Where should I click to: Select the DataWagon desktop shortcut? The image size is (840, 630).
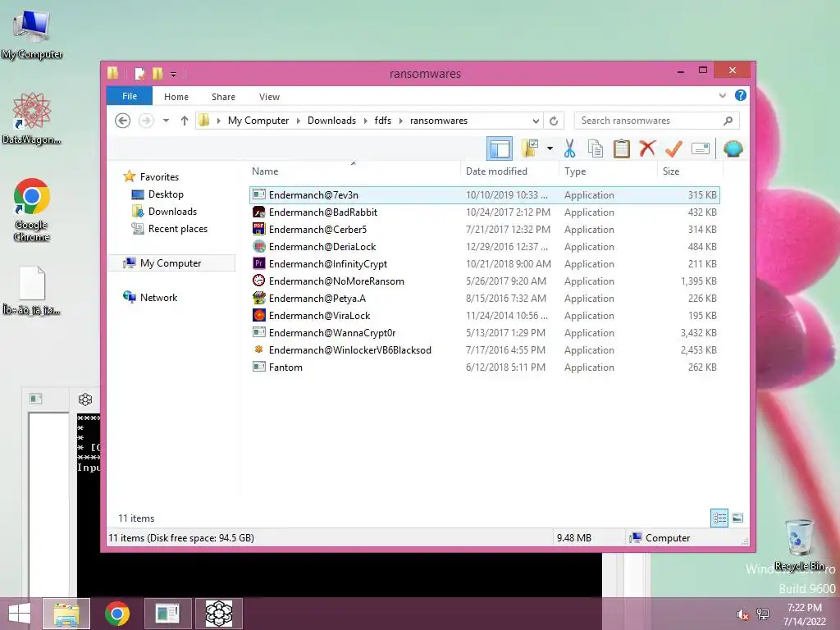(32, 118)
